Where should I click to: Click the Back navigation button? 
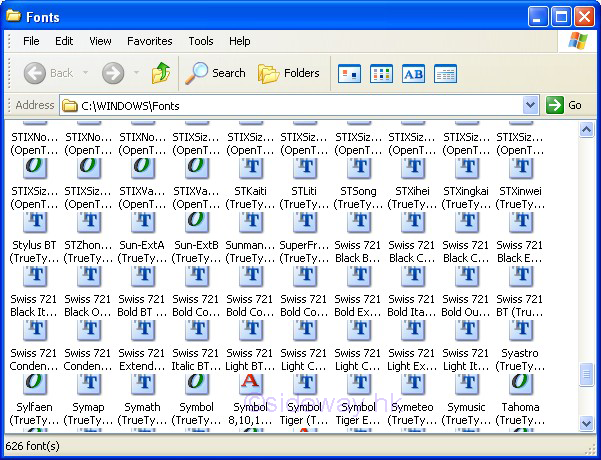point(48,73)
